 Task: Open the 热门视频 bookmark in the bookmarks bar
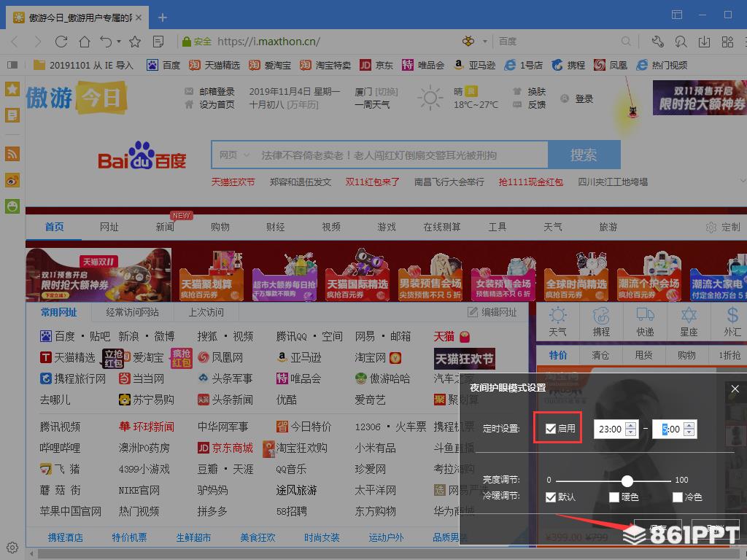[662, 65]
